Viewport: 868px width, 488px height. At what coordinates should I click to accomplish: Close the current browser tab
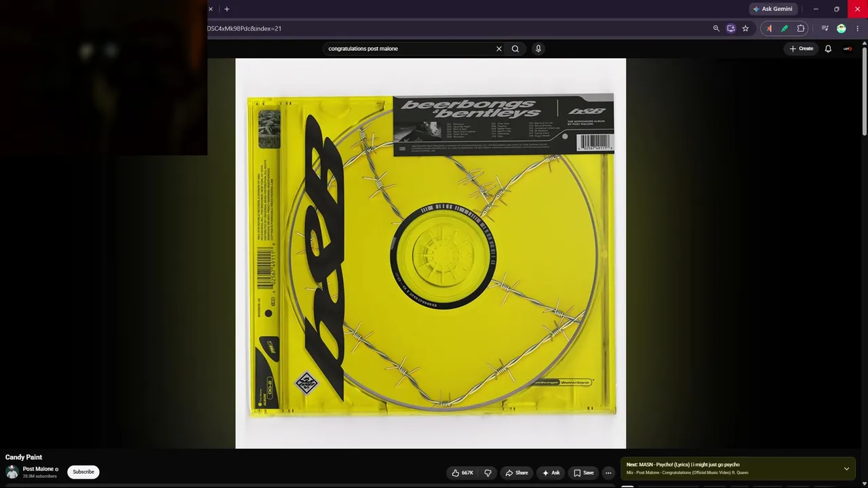tap(210, 9)
